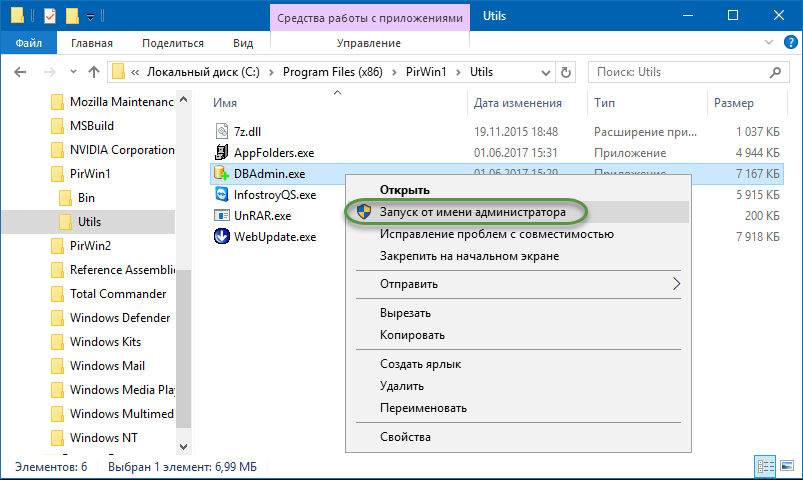Screen dimensions: 803x480
Task: Click the folder icon in the title bar
Action: click(x=17, y=15)
